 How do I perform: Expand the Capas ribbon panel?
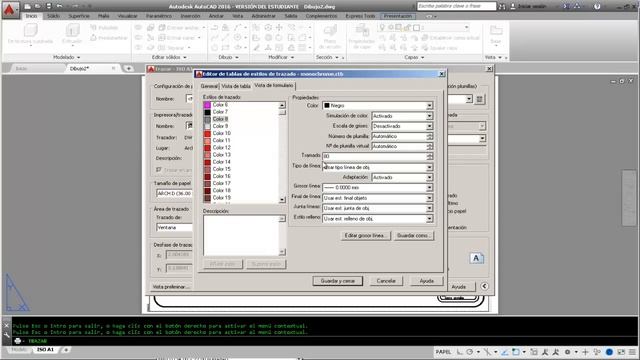point(414,58)
